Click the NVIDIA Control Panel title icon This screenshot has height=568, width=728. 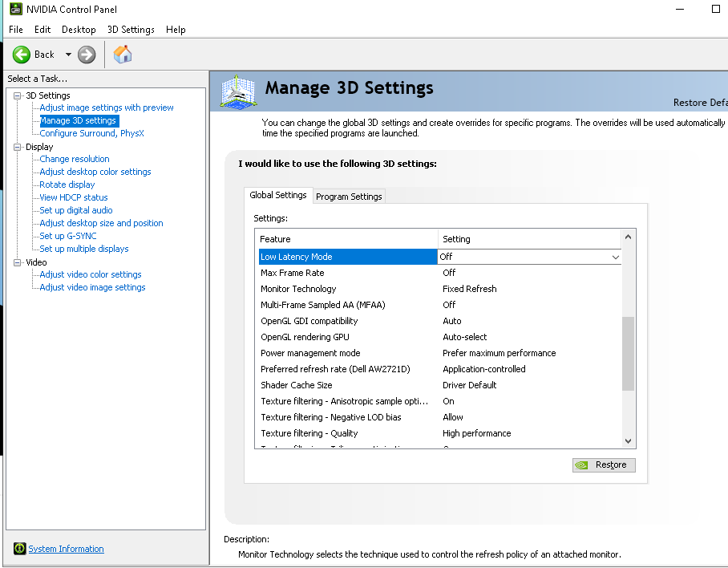pyautogui.click(x=15, y=9)
